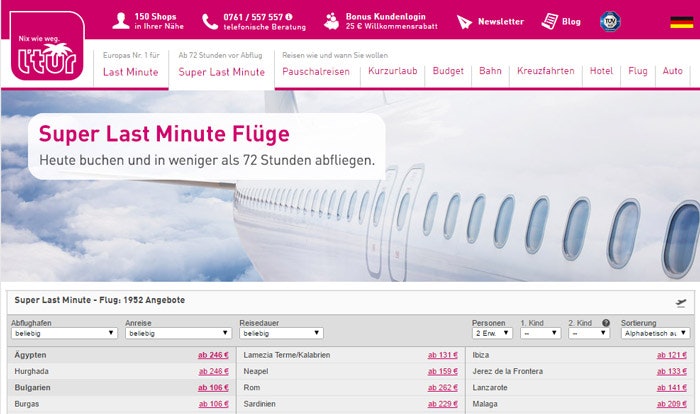Open the 2. Kind dropdown

589,333
